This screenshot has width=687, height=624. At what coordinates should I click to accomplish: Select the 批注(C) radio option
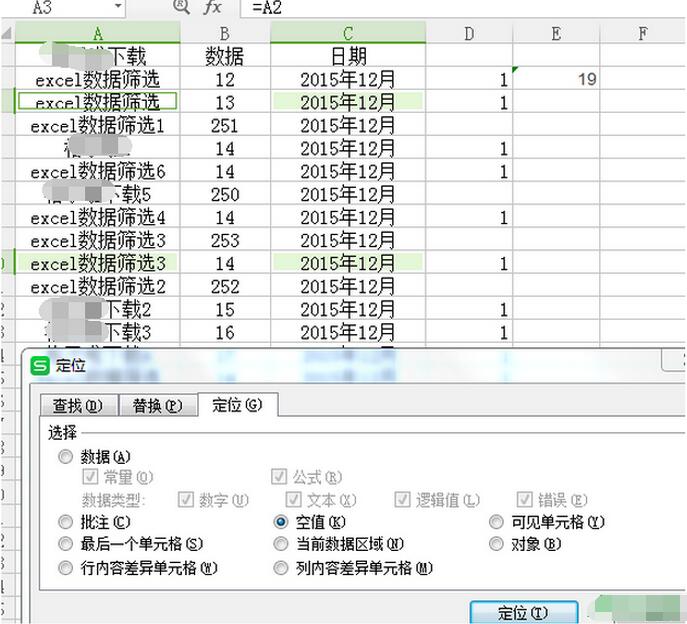[65, 521]
